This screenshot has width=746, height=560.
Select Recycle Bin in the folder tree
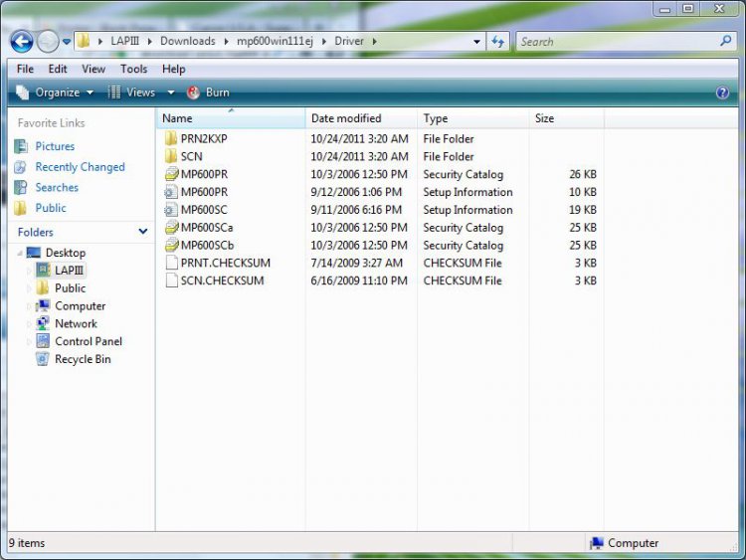(83, 359)
